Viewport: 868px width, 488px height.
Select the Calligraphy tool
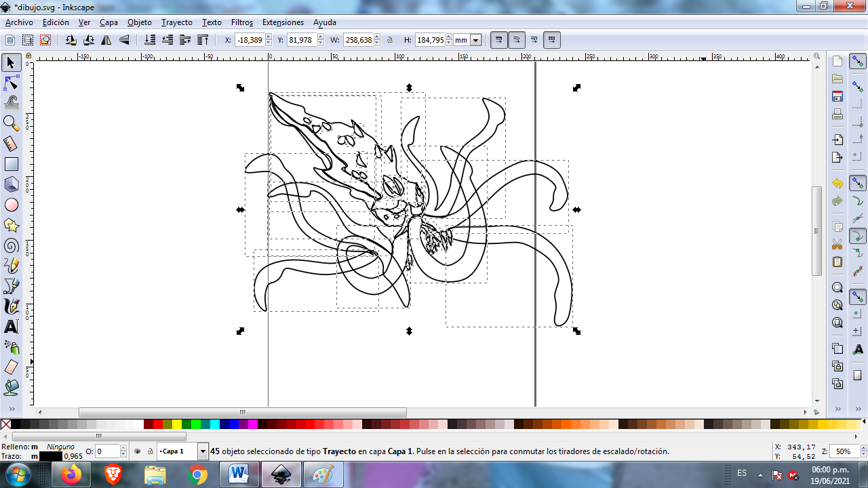[x=11, y=306]
